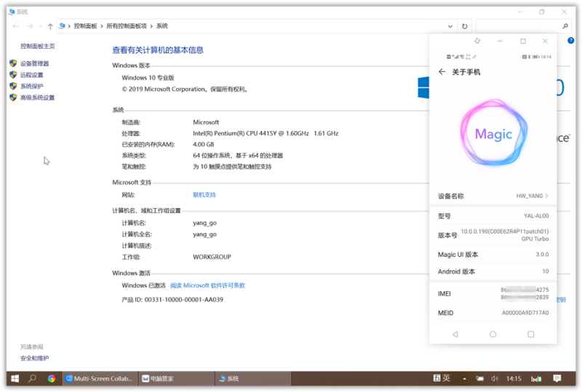Screen dimensions: 582x392
Task: Close the phone mirror window
Action: coord(545,41)
